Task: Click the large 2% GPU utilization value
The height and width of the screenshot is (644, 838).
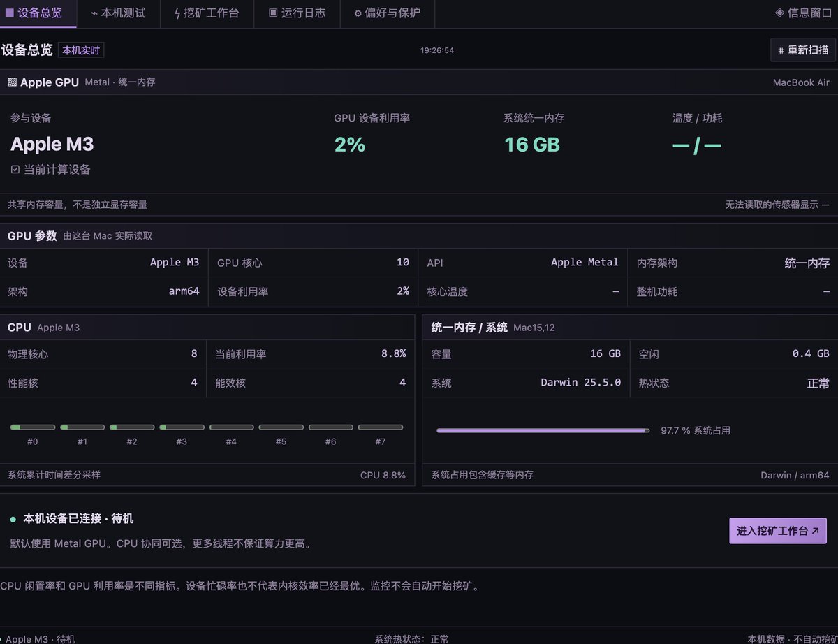Action: (350, 145)
